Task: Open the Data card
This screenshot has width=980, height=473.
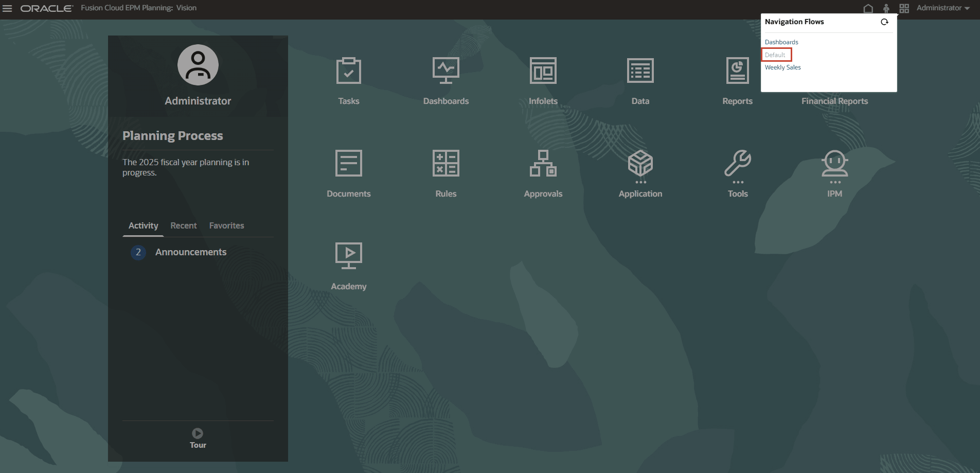Action: [640, 81]
